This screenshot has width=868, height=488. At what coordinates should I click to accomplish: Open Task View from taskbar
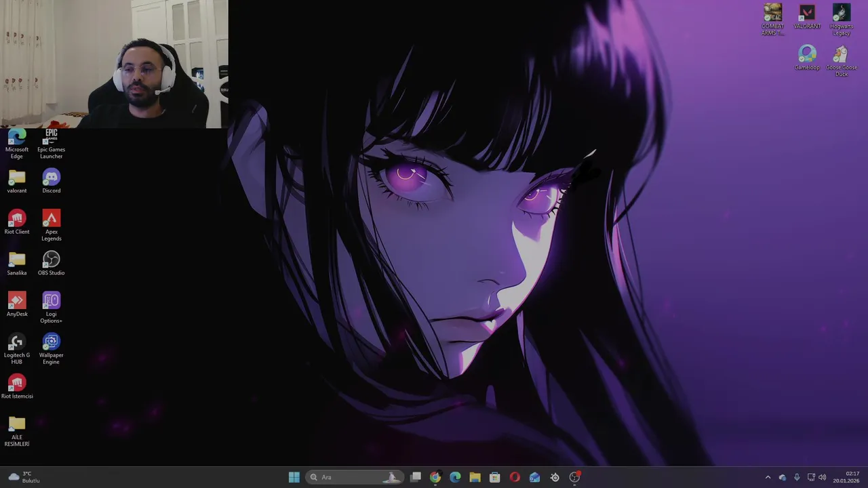coord(416,477)
